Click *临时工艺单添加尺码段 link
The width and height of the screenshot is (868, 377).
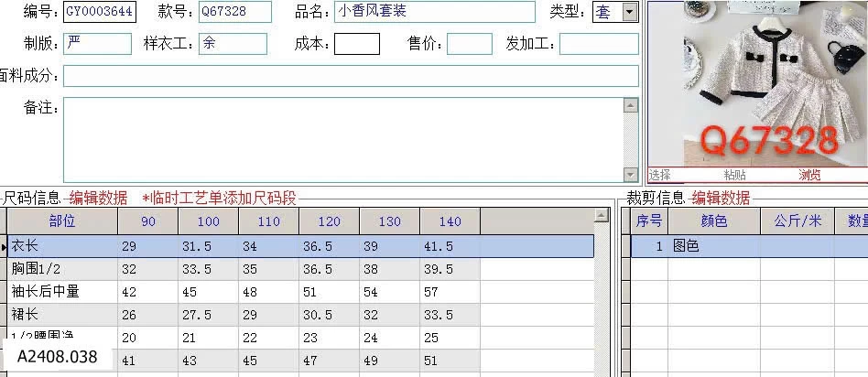[219, 198]
